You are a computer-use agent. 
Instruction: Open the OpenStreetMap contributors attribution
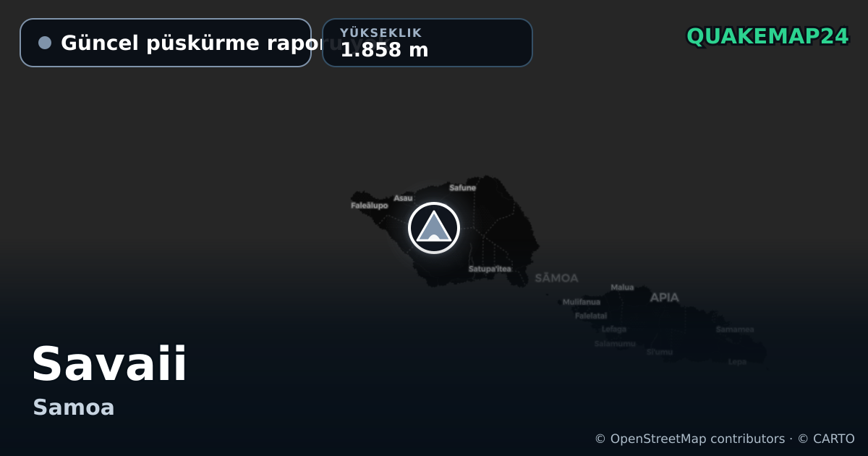coord(689,439)
